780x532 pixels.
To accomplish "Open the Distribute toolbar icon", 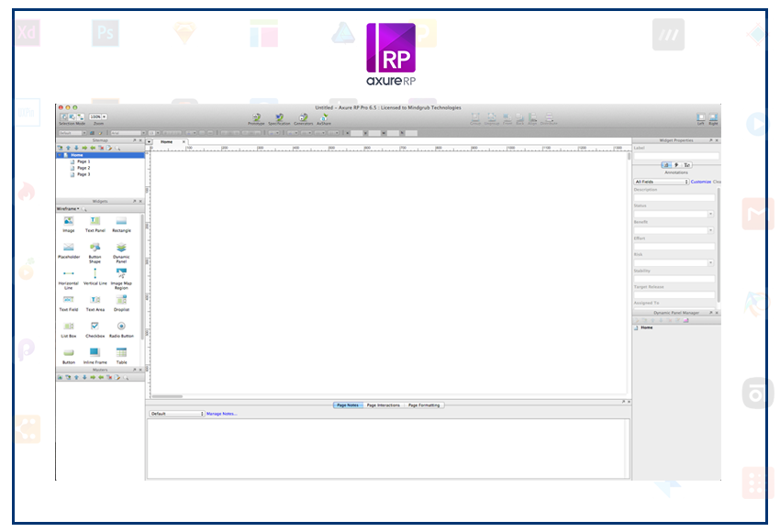I will (x=549, y=119).
